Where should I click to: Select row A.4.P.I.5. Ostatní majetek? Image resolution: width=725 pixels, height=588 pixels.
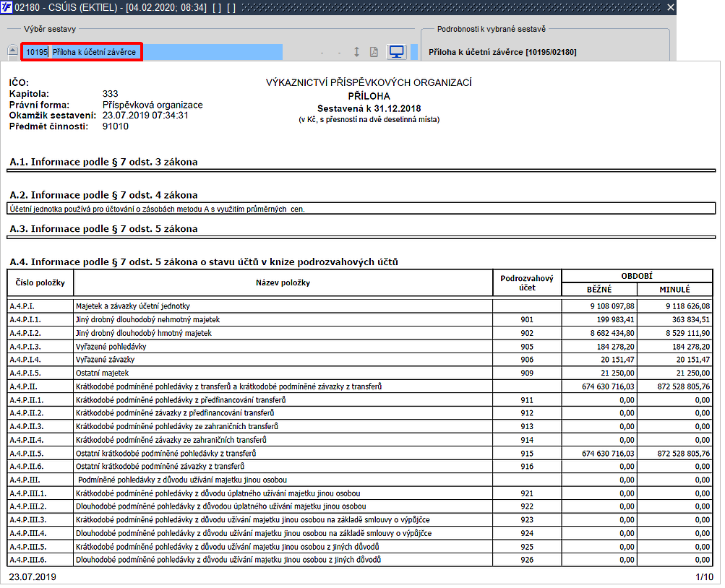click(x=103, y=373)
